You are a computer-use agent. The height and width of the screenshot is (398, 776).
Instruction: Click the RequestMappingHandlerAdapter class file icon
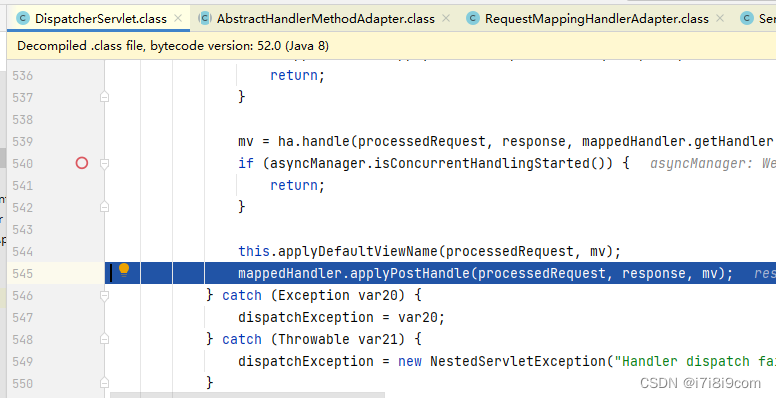pyautogui.click(x=473, y=19)
